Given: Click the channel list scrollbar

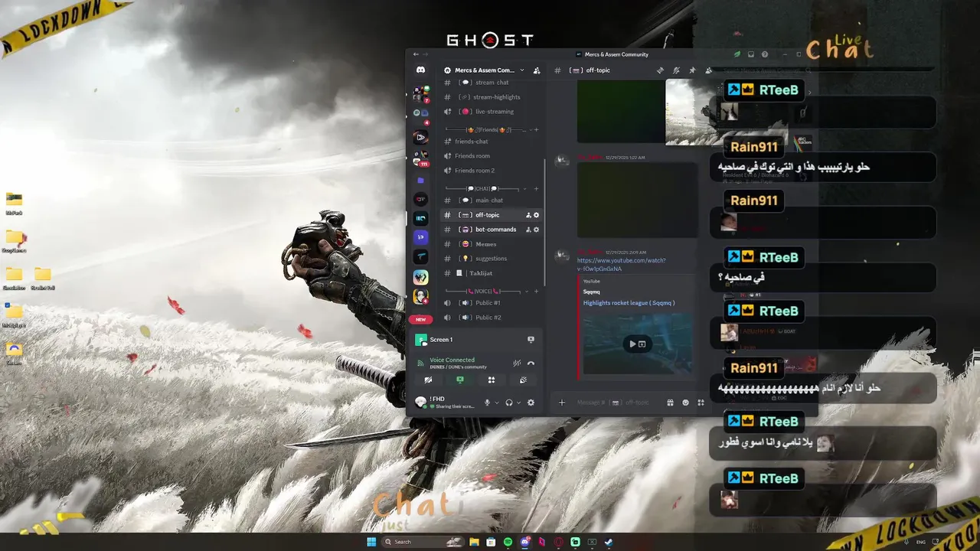Looking at the screenshot, I should coord(545,222).
